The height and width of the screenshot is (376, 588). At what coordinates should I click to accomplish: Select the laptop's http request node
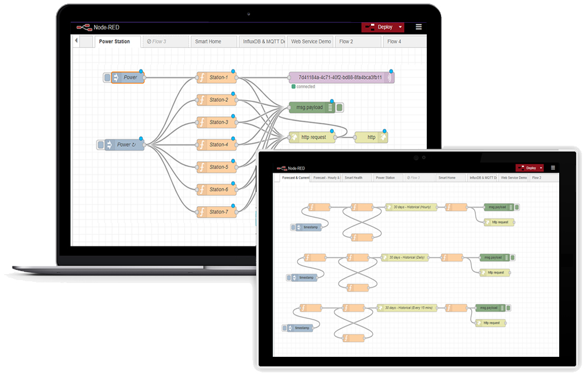click(x=312, y=137)
